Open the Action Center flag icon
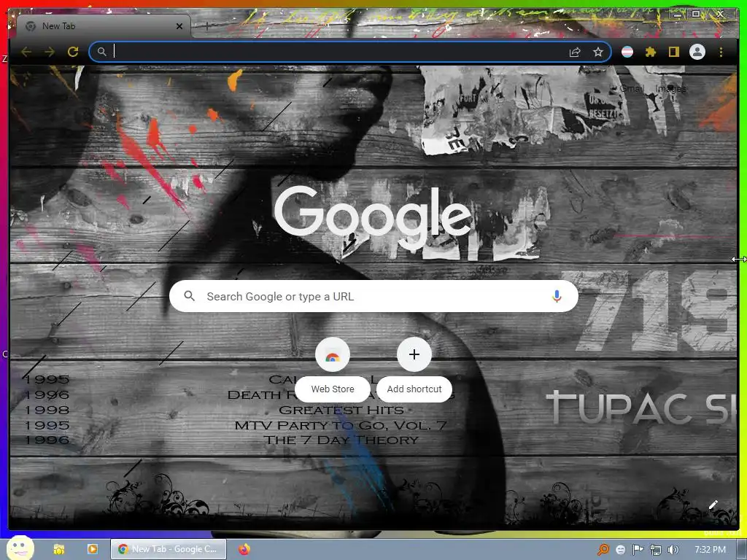This screenshot has height=560, width=747. [638, 550]
